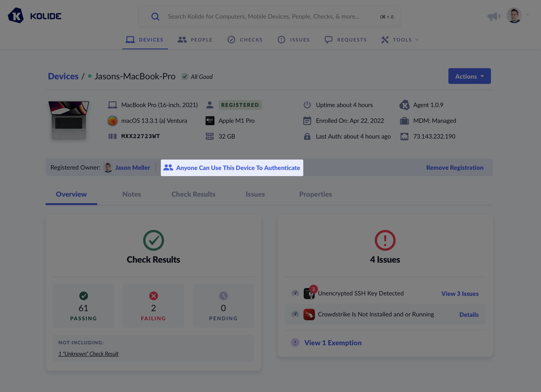This screenshot has width=541, height=392.
Task: Open the Properties tab
Action: [x=315, y=194]
